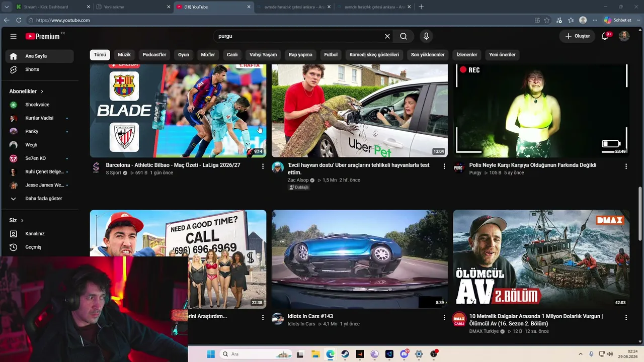This screenshot has width=644, height=362.
Task: Select the Canlı filter chip
Action: (x=232, y=54)
